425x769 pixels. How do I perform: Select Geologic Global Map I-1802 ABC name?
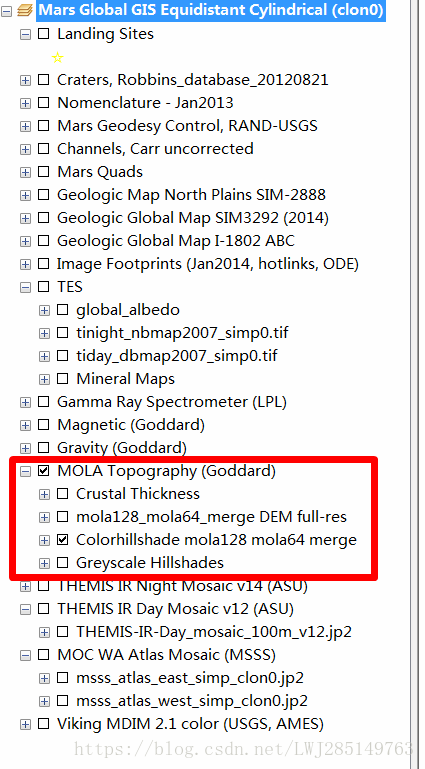176,241
